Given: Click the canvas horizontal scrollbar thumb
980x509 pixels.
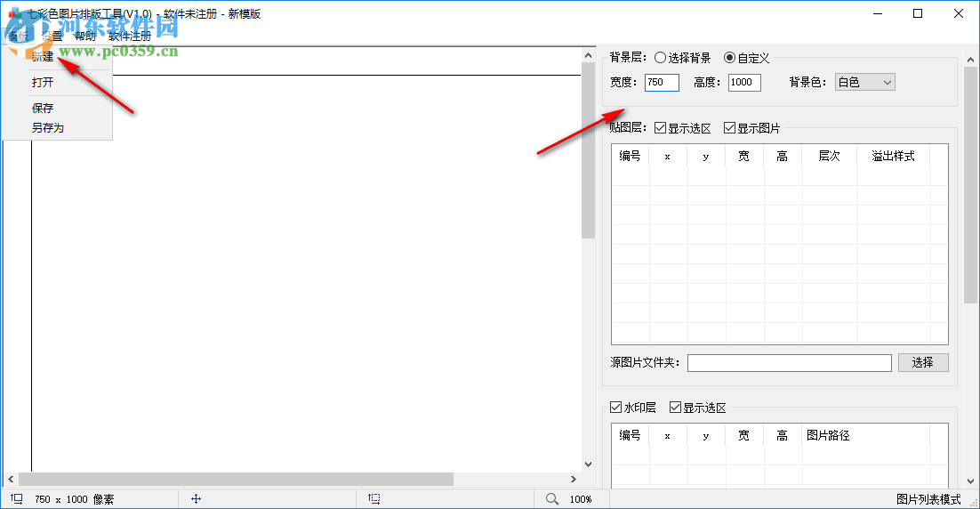Looking at the screenshot, I should coord(236,479).
